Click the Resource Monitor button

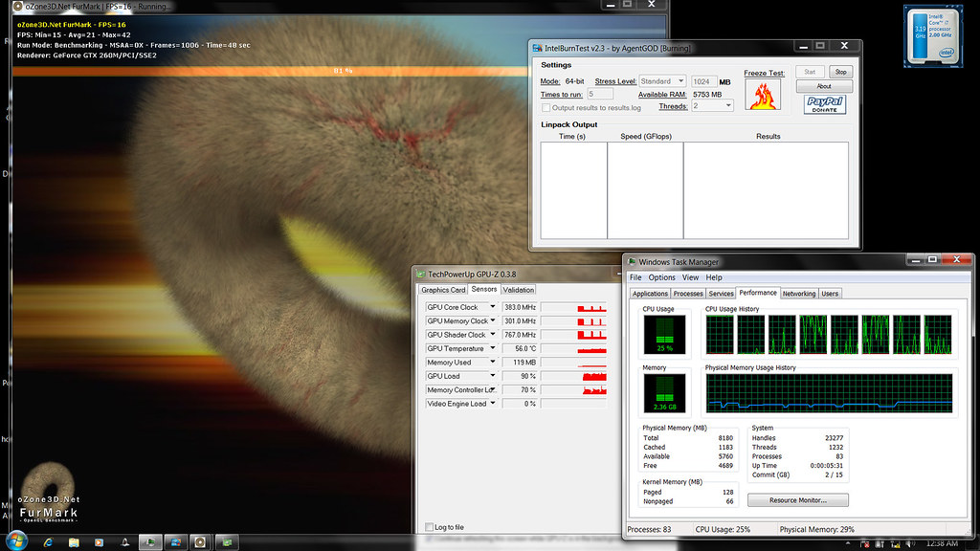(x=797, y=499)
